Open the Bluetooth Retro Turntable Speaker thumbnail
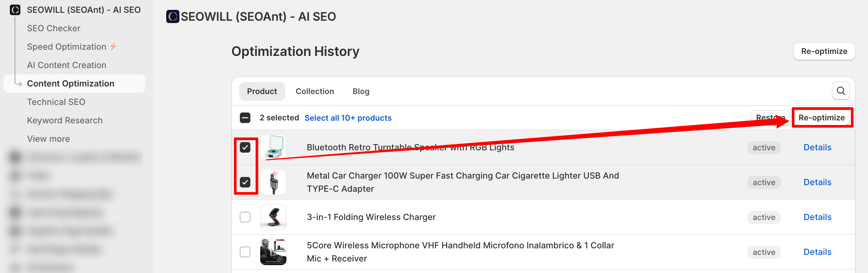 point(273,147)
